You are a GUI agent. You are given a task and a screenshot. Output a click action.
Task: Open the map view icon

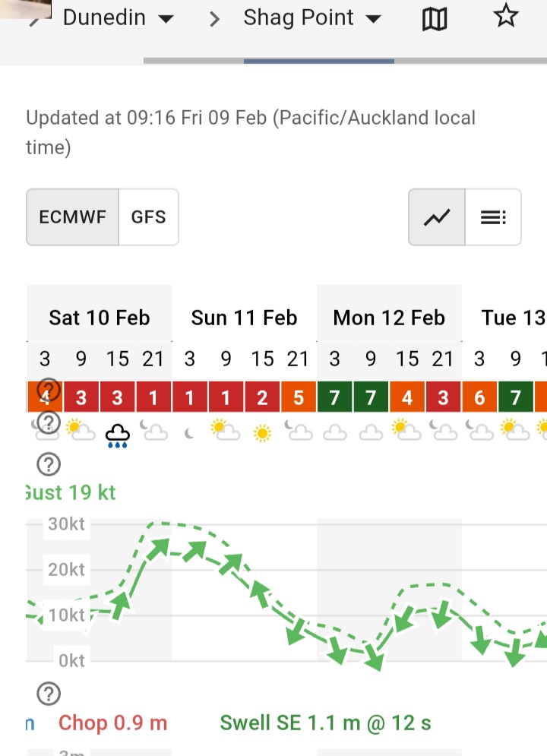pyautogui.click(x=435, y=19)
